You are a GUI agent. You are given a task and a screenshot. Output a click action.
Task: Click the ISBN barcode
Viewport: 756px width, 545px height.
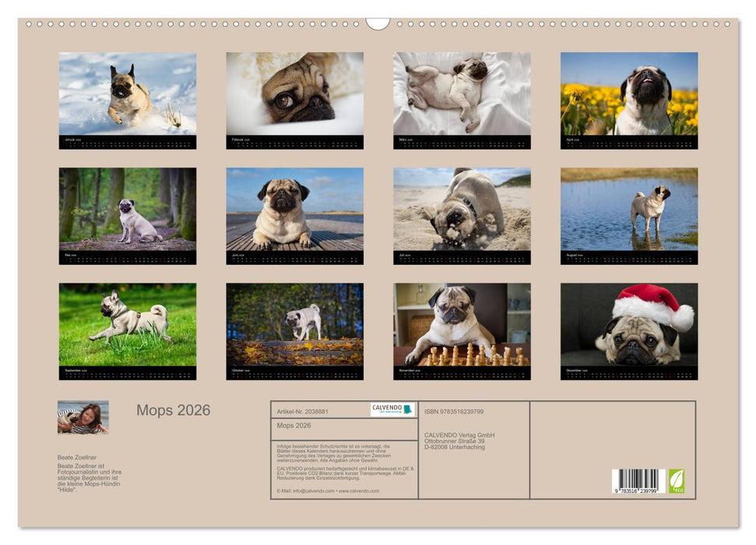(x=640, y=480)
